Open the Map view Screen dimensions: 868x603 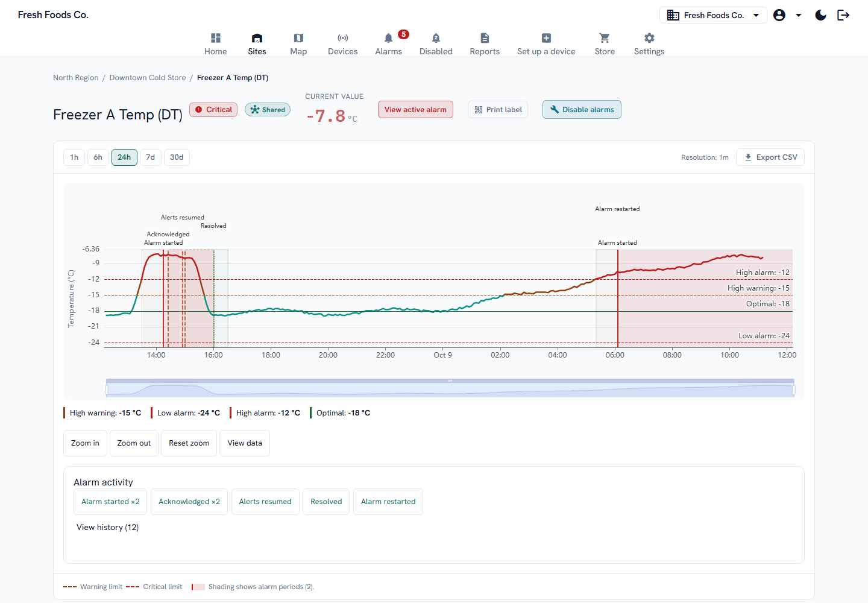pos(298,44)
